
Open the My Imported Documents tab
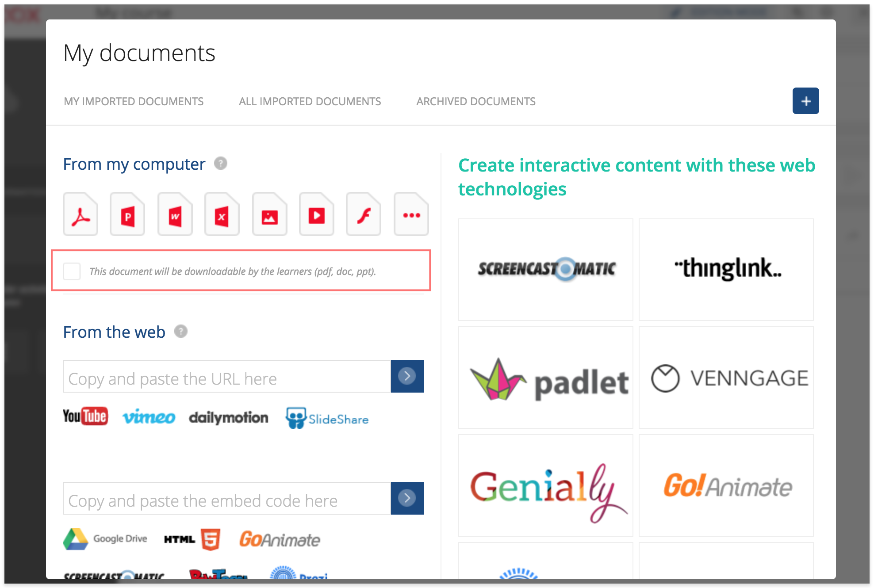point(134,101)
